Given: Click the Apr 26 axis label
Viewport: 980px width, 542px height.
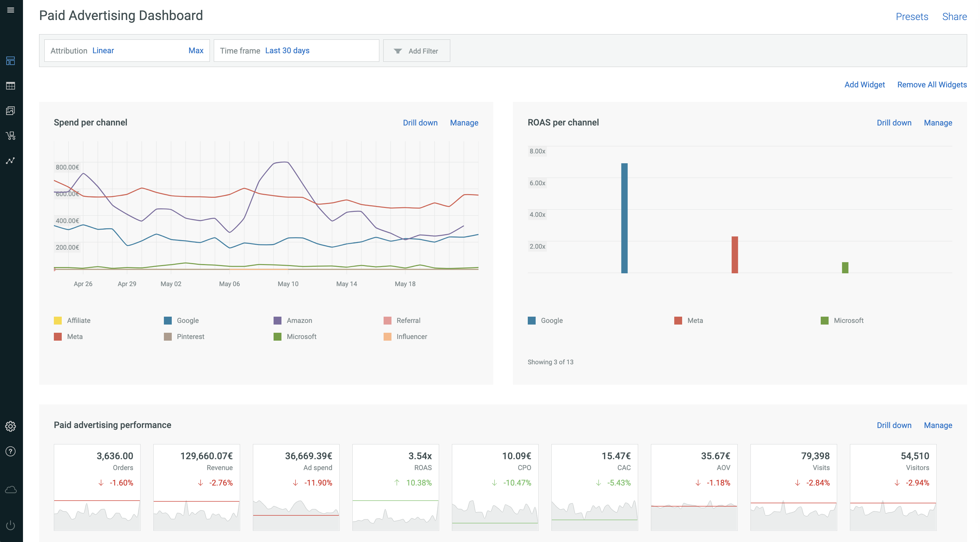Looking at the screenshot, I should pyautogui.click(x=83, y=284).
